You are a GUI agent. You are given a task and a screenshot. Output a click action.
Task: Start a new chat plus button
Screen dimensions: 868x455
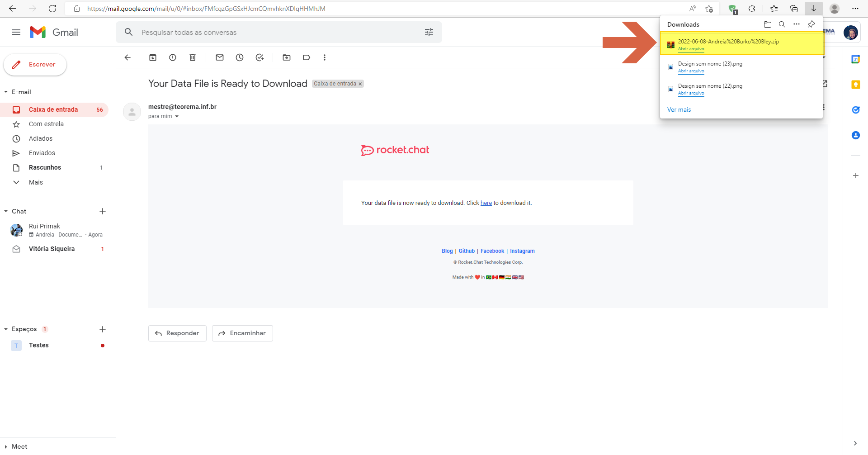[103, 211]
